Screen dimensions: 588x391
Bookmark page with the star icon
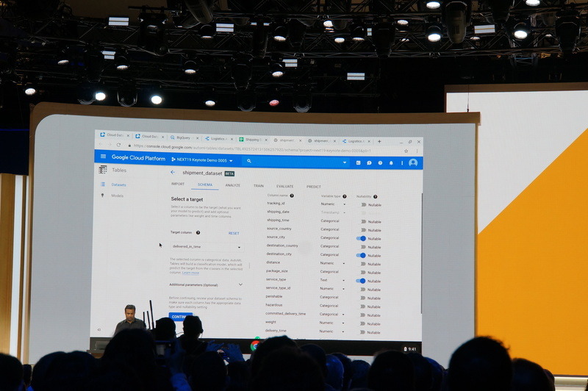406,151
